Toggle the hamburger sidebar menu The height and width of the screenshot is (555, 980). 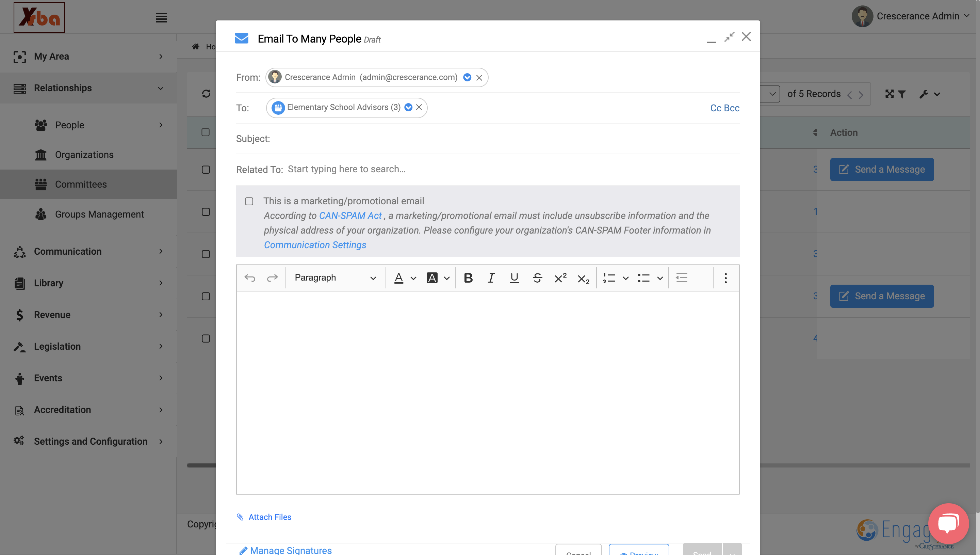[x=161, y=17]
